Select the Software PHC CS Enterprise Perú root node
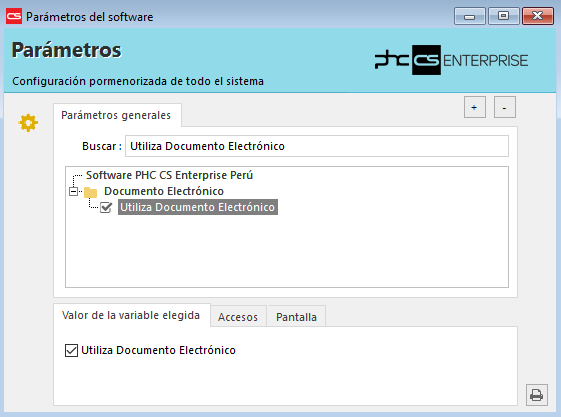 (x=169, y=175)
